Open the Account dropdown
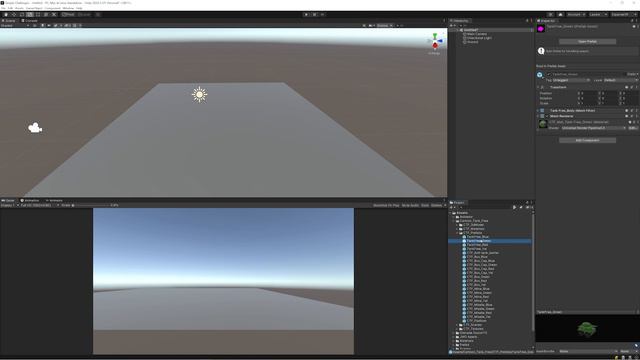 (576, 15)
